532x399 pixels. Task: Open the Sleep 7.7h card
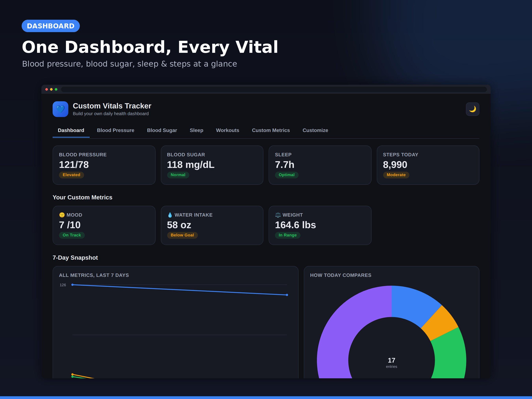320,165
